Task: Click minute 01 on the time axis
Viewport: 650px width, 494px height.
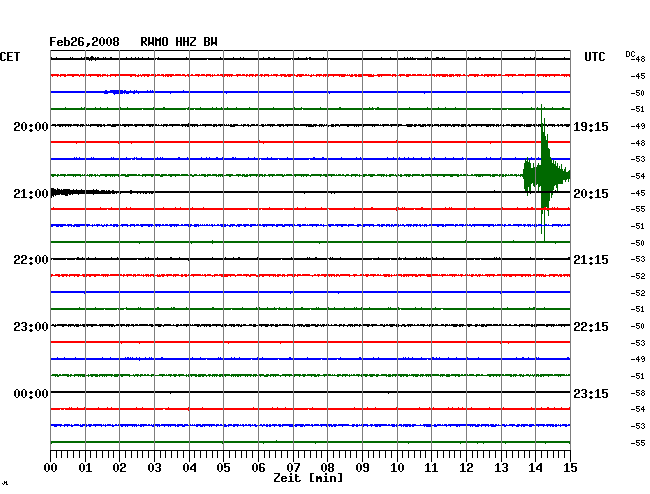Action: (85, 468)
